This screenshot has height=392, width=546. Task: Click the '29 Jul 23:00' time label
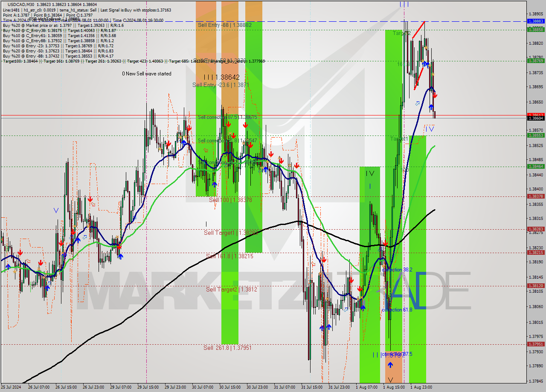coord(175,387)
